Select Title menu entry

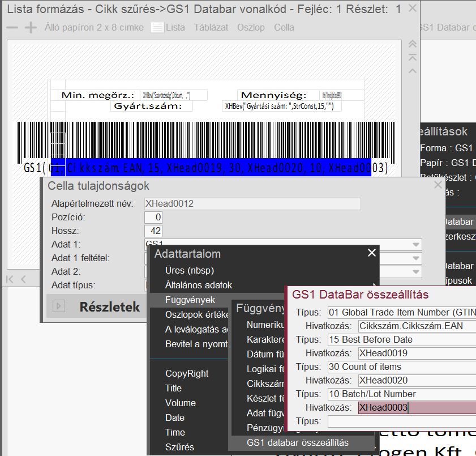coord(173,388)
